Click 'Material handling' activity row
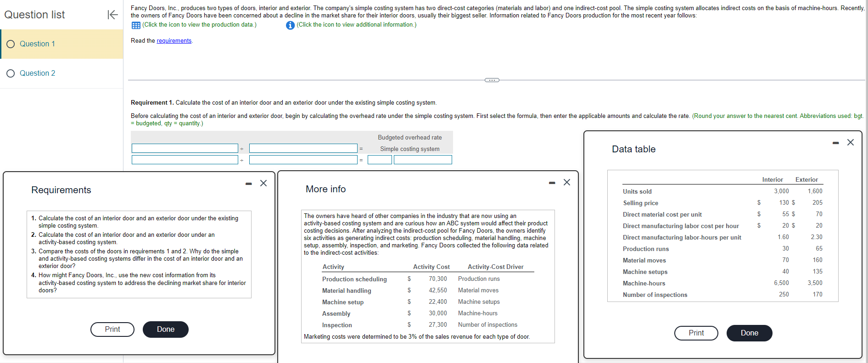Screen dimensions: 868x363 347,290
